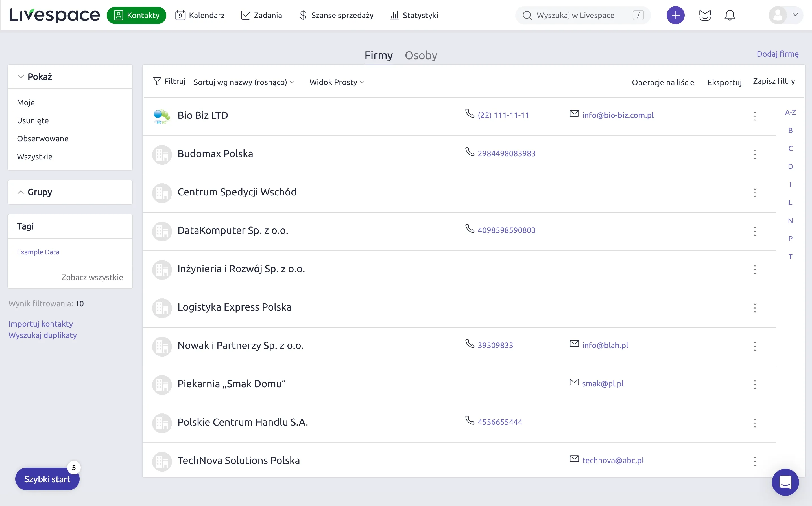Open Statystyki from the top menu
Image resolution: width=812 pixels, height=506 pixels.
coord(414,15)
